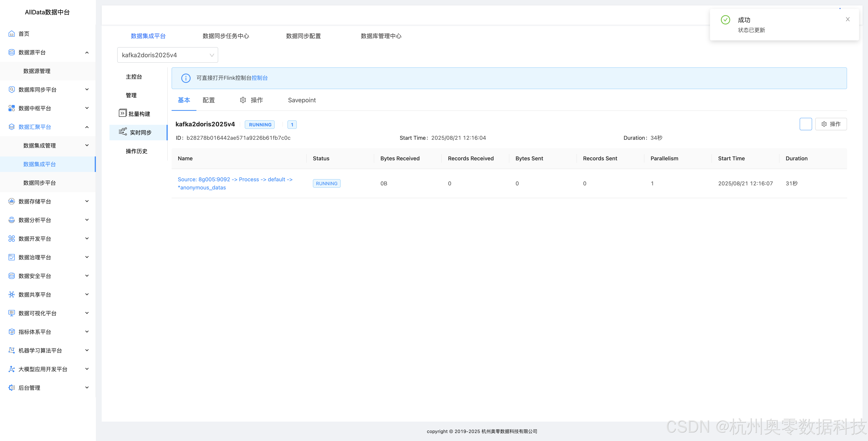The image size is (868, 441).
Task: Expand the 数据库同步平台 menu chevron
Action: 87,89
